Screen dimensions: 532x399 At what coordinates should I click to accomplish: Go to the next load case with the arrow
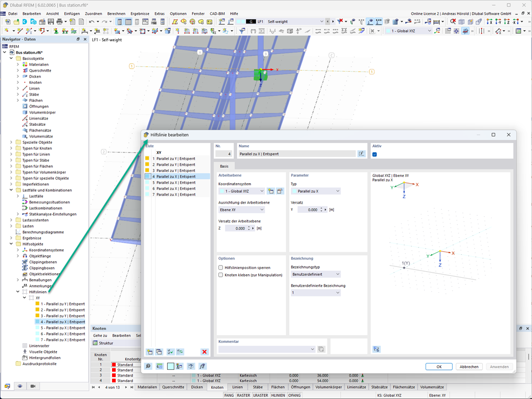[x=333, y=21]
